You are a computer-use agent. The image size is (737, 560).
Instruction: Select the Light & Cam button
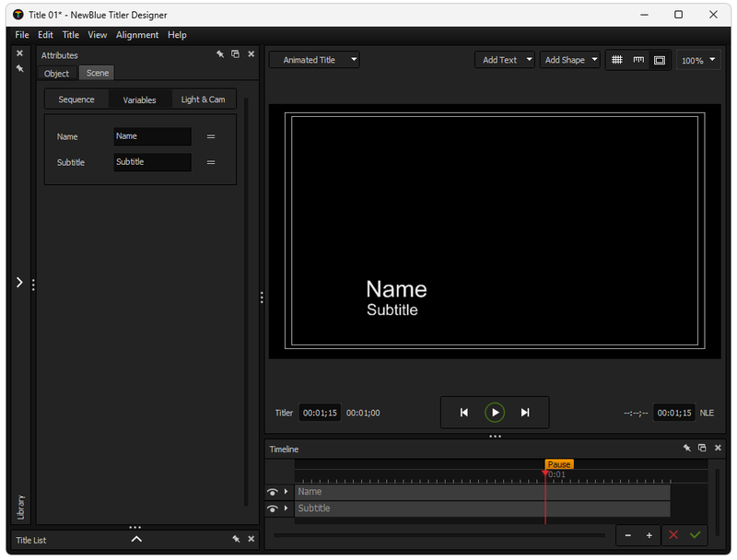pyautogui.click(x=203, y=99)
